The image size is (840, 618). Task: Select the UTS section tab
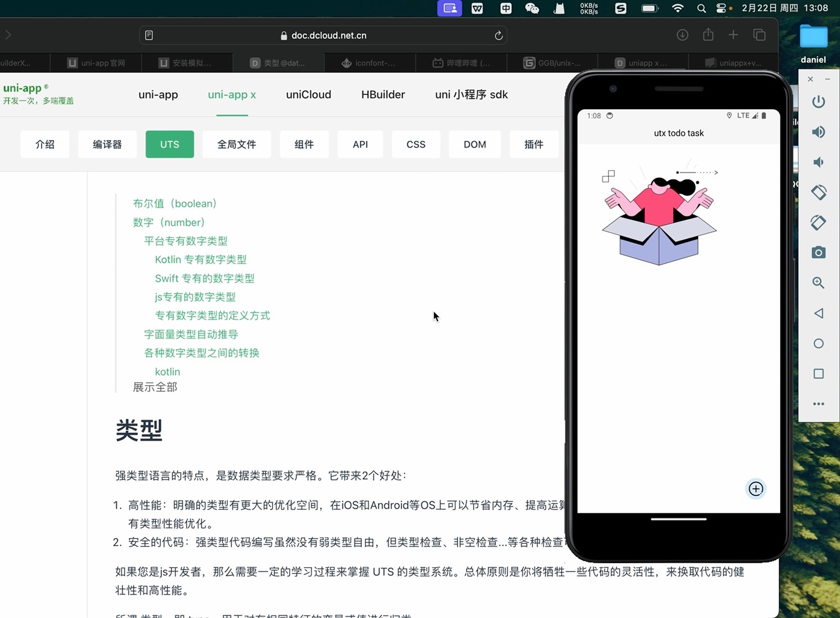169,144
